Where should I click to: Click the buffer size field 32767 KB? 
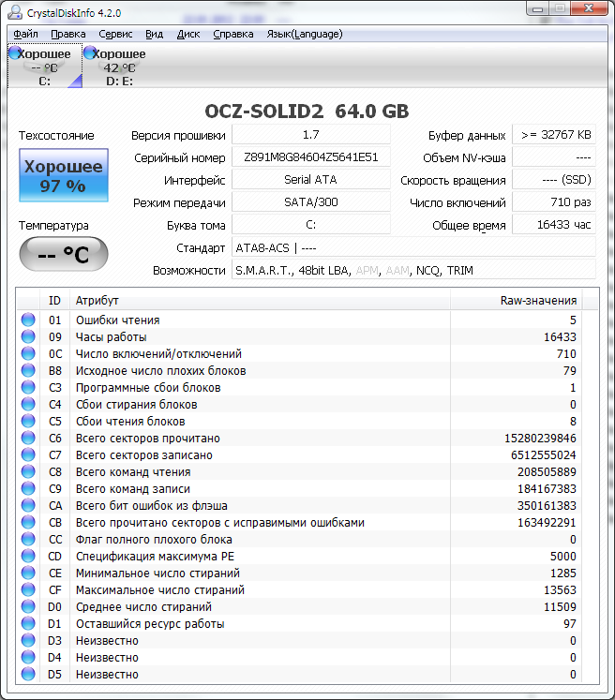point(554,134)
